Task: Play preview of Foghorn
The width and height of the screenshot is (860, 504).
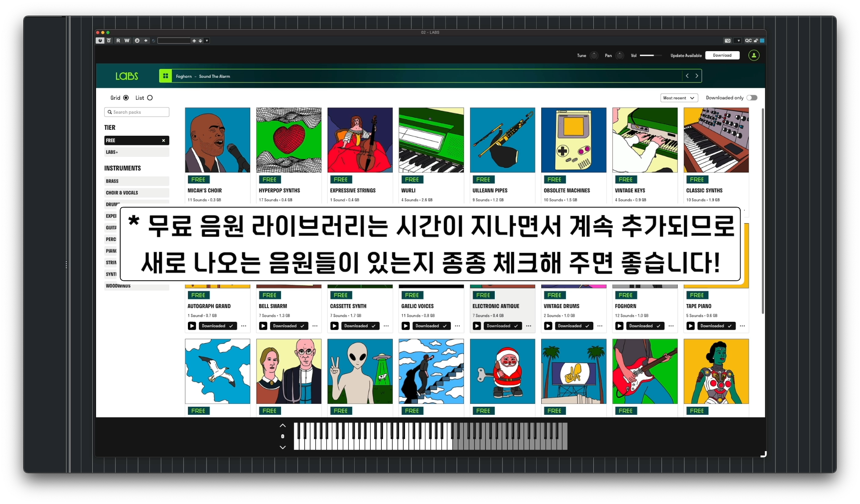Action: [619, 326]
